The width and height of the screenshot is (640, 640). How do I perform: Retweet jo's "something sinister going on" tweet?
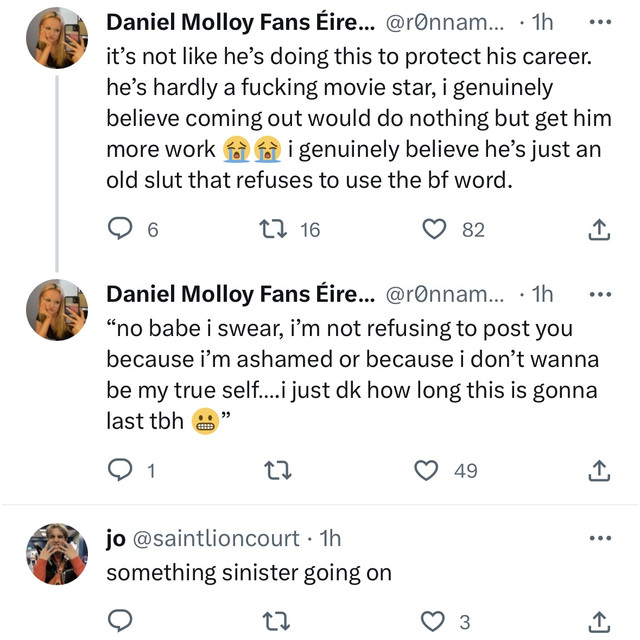[276, 621]
